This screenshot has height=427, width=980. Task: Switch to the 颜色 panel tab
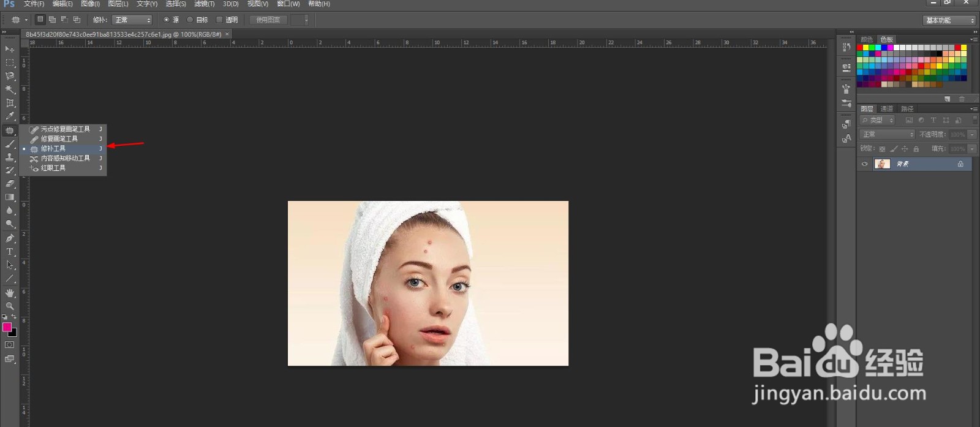pyautogui.click(x=867, y=39)
